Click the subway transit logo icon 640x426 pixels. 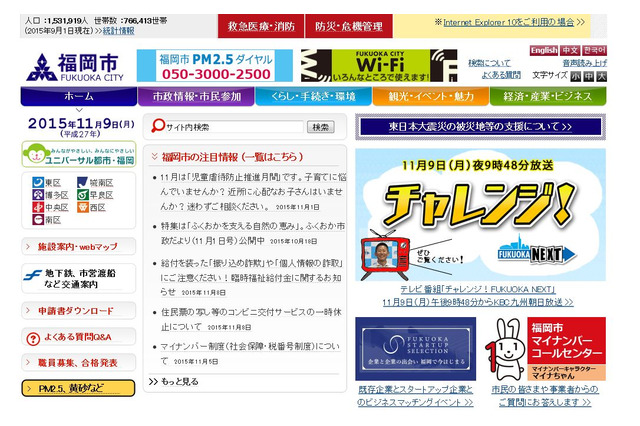[32, 276]
